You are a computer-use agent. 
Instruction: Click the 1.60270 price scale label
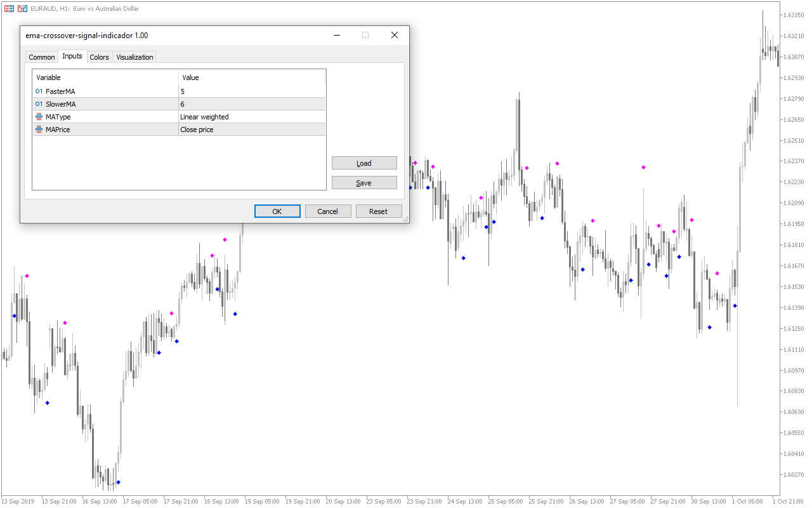pos(794,475)
